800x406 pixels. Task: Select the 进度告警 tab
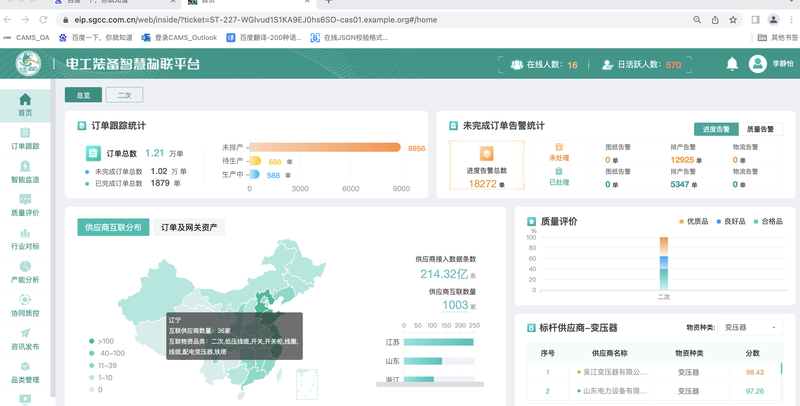click(x=716, y=129)
